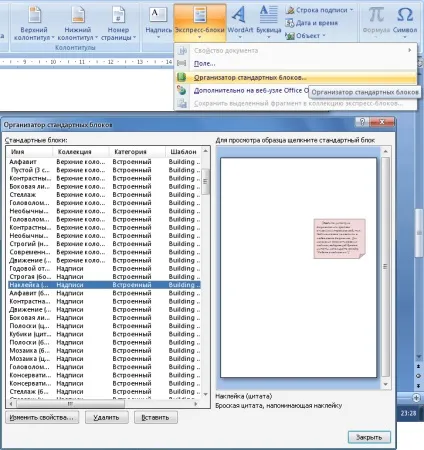
Task: Select the Мозаика (ц... row
Action: [104, 359]
